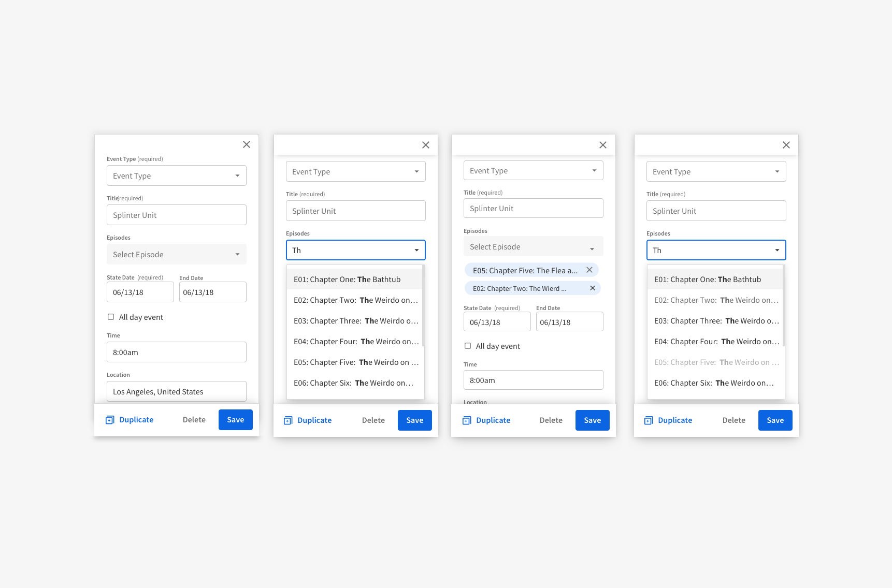The height and width of the screenshot is (588, 892).
Task: Click the episode list scrollbar in the second panel
Action: point(423,305)
